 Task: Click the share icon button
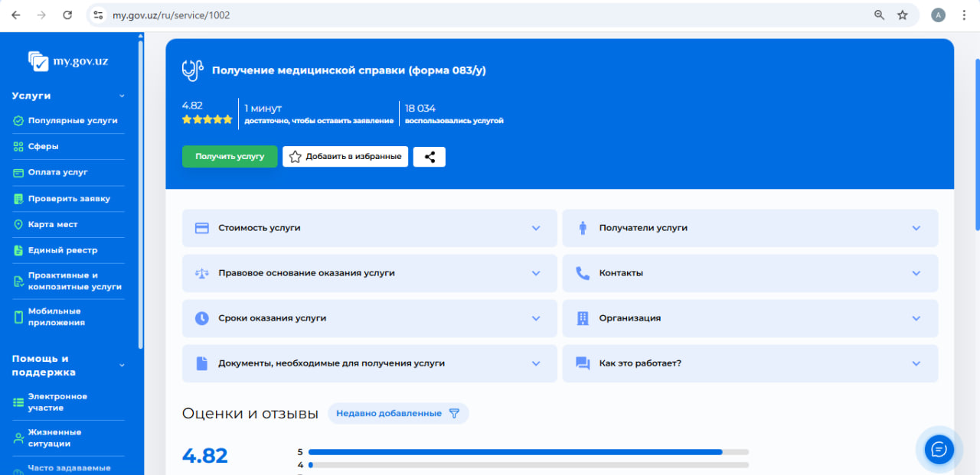tap(430, 157)
